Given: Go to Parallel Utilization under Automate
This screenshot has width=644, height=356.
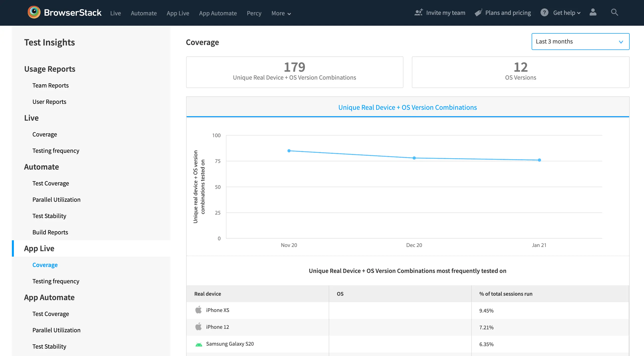Looking at the screenshot, I should pos(56,200).
